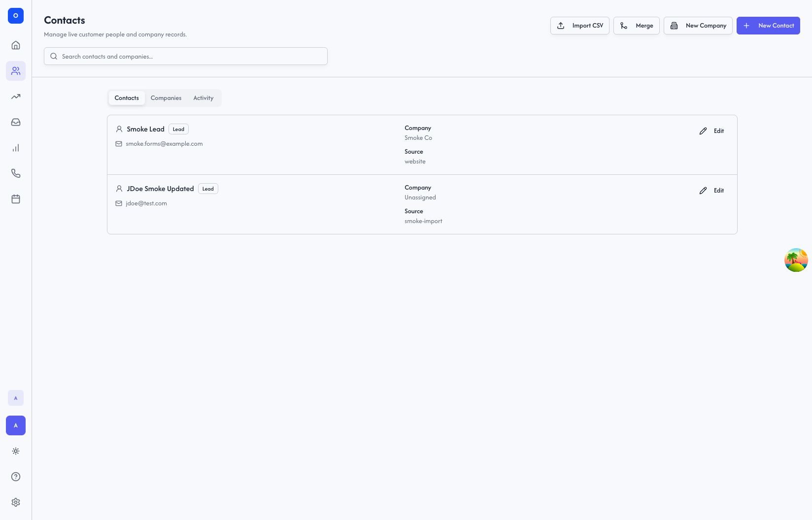Click the envelope icon beside smoke.forms@example.com
The height and width of the screenshot is (520, 812).
(119, 144)
